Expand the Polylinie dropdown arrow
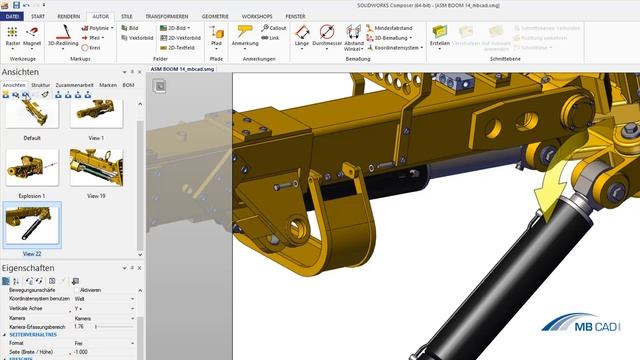 coord(112,28)
